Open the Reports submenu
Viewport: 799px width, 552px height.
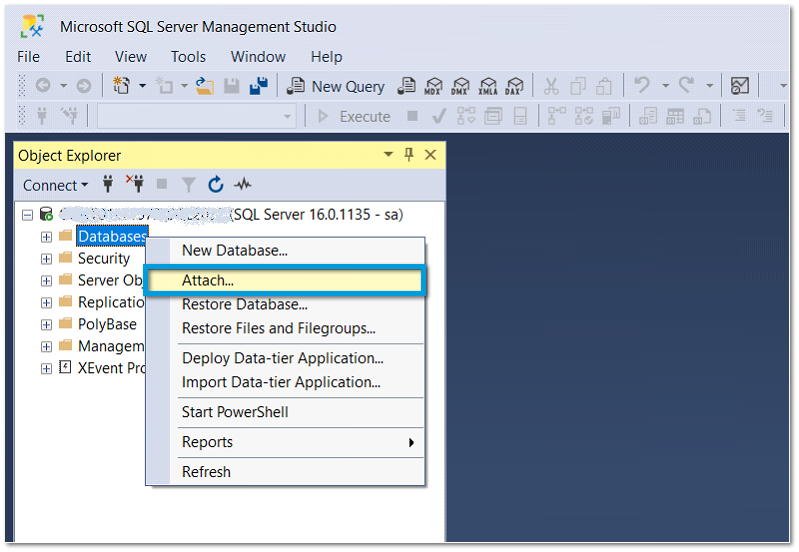pos(207,442)
